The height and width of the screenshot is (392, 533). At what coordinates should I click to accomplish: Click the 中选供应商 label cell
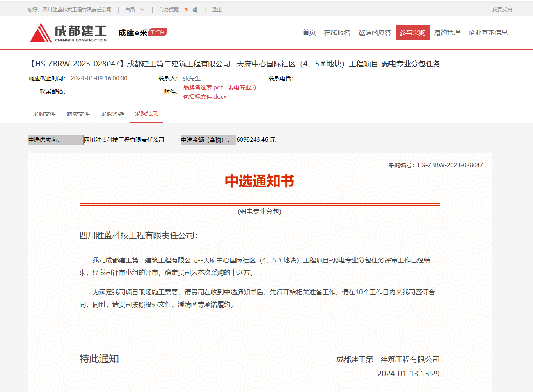pyautogui.click(x=56, y=140)
